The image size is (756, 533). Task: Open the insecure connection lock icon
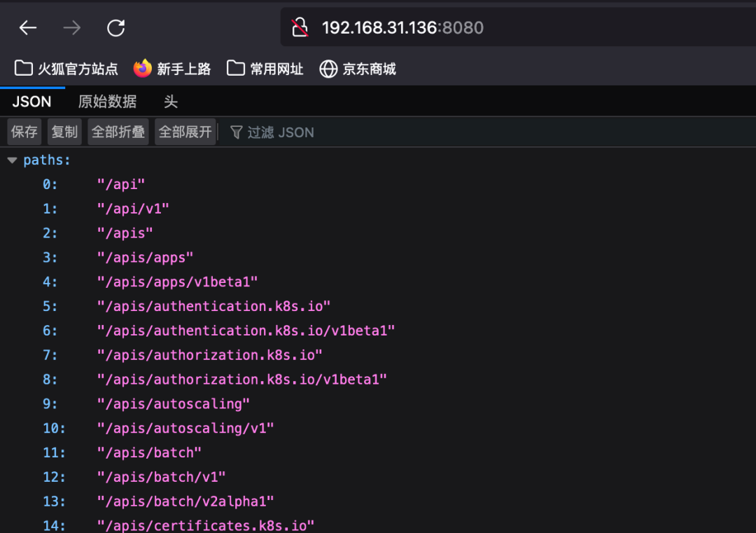(300, 27)
